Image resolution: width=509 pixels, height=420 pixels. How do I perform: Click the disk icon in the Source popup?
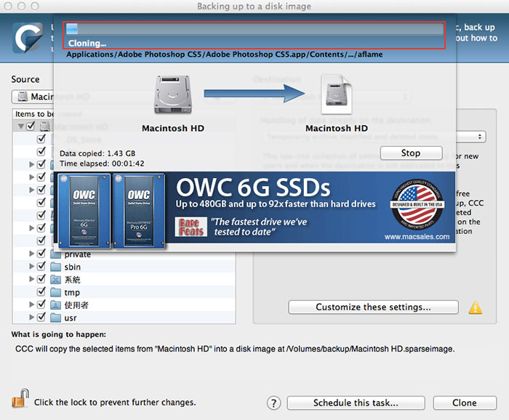[x=23, y=97]
